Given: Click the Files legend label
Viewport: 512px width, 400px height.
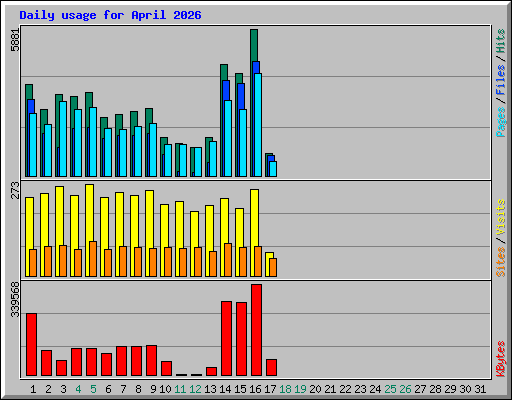Looking at the screenshot, I should [500, 80].
